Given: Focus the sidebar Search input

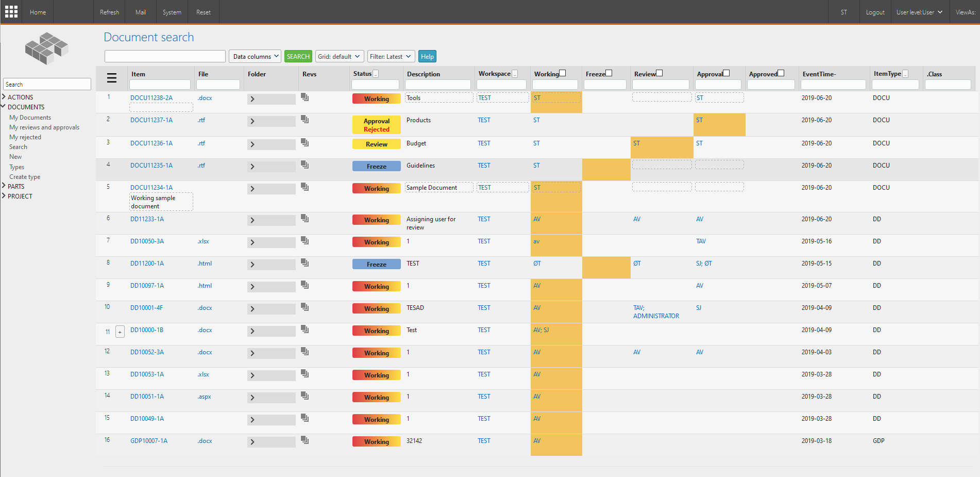Looking at the screenshot, I should click(x=47, y=84).
